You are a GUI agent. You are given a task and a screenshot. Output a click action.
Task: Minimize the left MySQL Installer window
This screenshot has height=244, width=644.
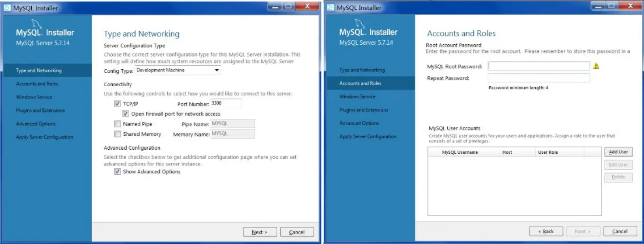click(x=275, y=6)
